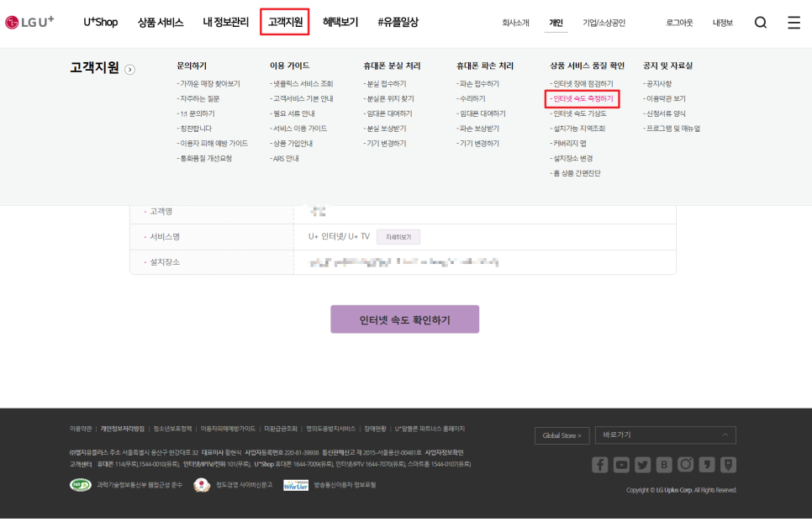This screenshot has width=812, height=527.
Task: Switch to 기업/소상공인 tab
Action: click(x=604, y=23)
